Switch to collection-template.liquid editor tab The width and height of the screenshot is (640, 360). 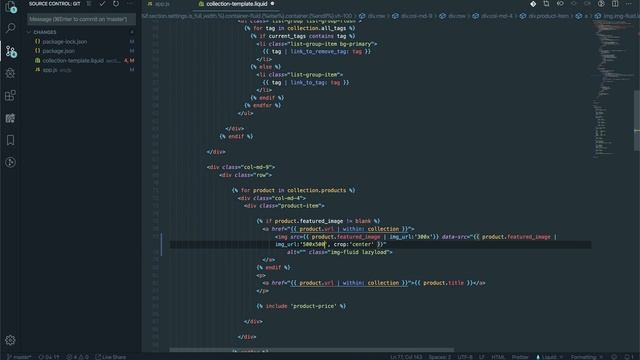point(237,4)
